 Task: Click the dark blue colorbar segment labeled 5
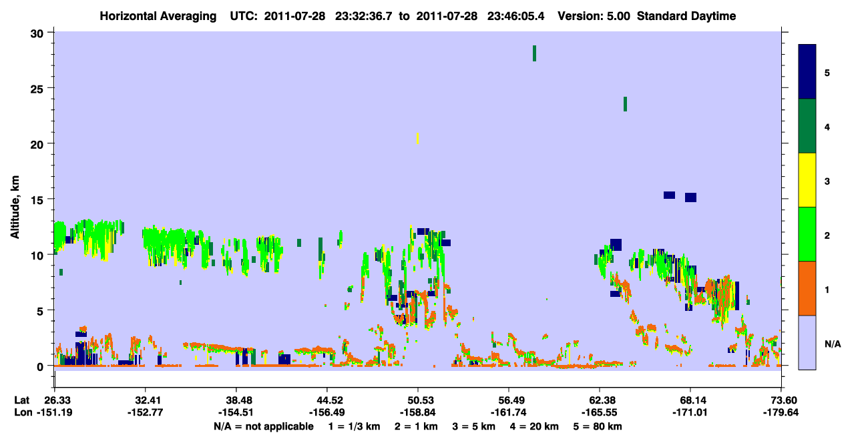pyautogui.click(x=807, y=71)
